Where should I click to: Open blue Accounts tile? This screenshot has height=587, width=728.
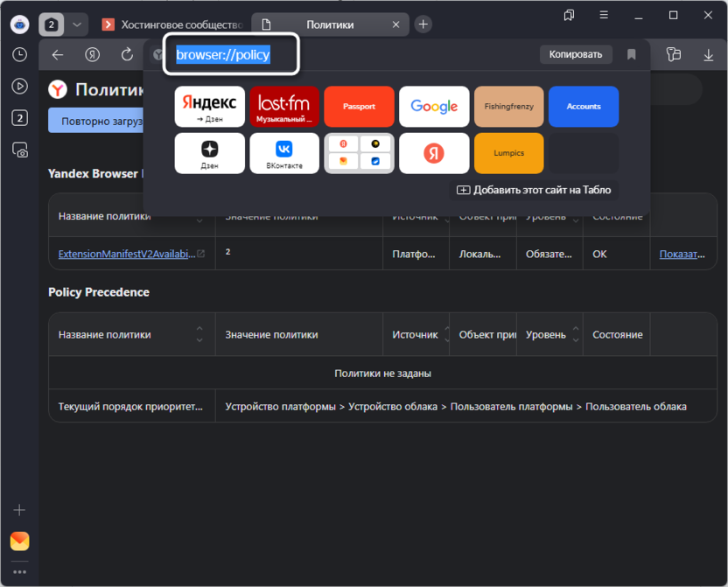584,106
